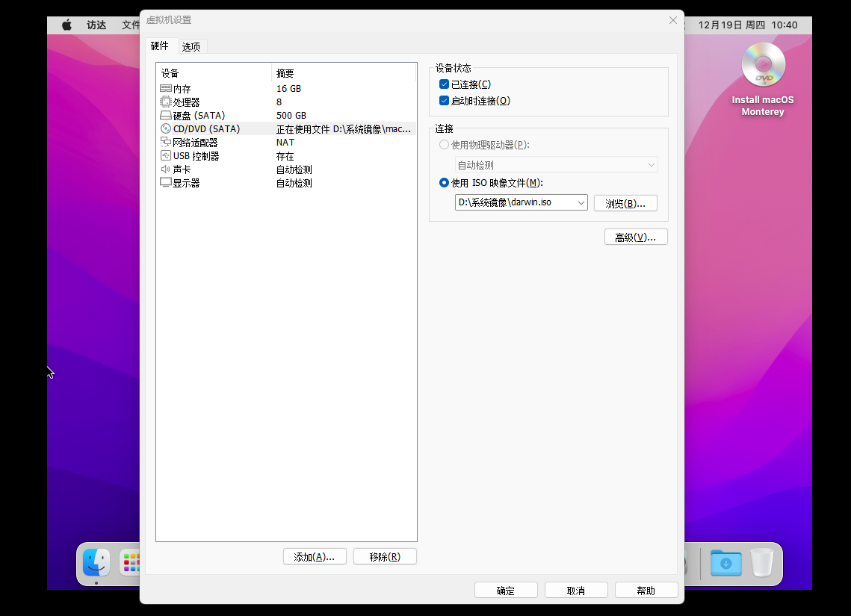The image size is (851, 616).
Task: Expand the ISO image path dropdown
Action: pyautogui.click(x=581, y=202)
